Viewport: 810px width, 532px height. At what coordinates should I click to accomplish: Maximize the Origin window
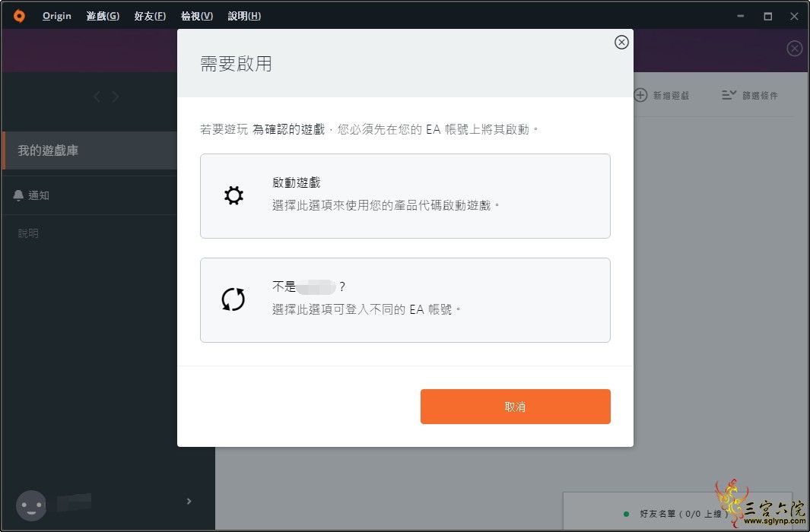tap(768, 16)
